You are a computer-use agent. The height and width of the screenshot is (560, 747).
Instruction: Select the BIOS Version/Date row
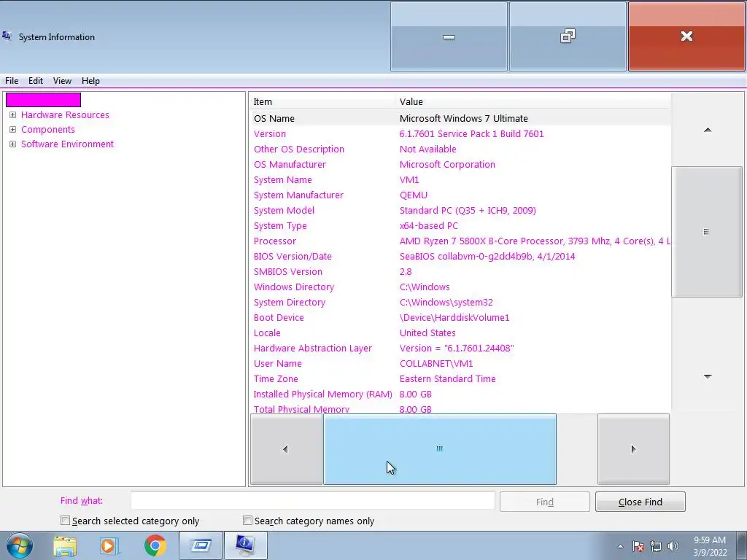point(460,256)
